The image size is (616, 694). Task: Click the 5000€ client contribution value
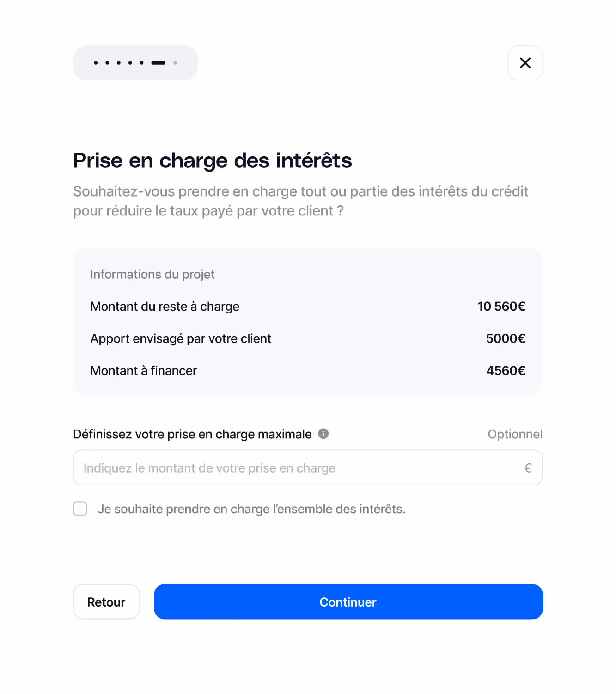pyautogui.click(x=506, y=338)
